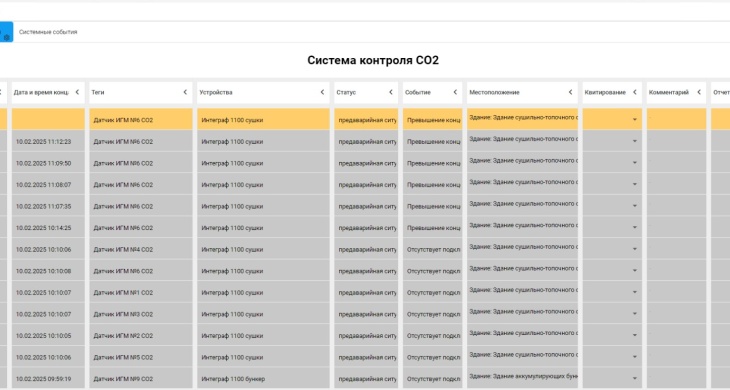The height and width of the screenshot is (390, 730).
Task: Click the Квитирование column header label
Action: click(605, 93)
